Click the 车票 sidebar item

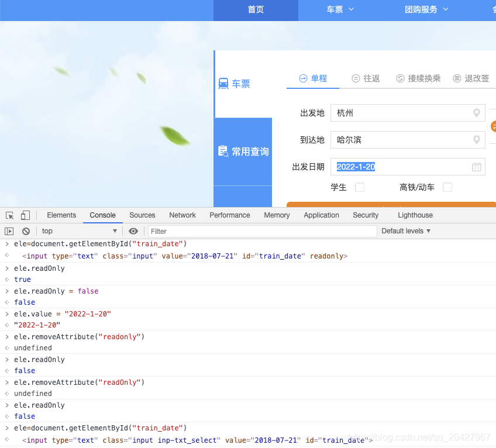pos(243,84)
